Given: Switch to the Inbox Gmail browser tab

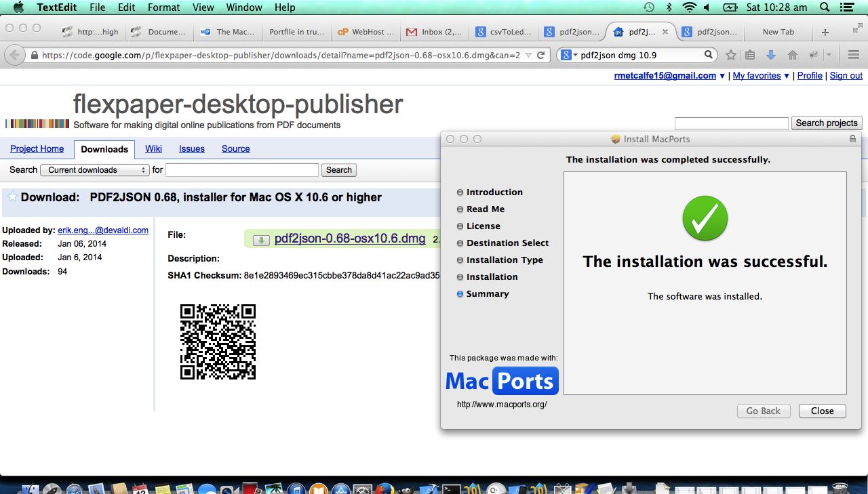Looking at the screenshot, I should 434,32.
